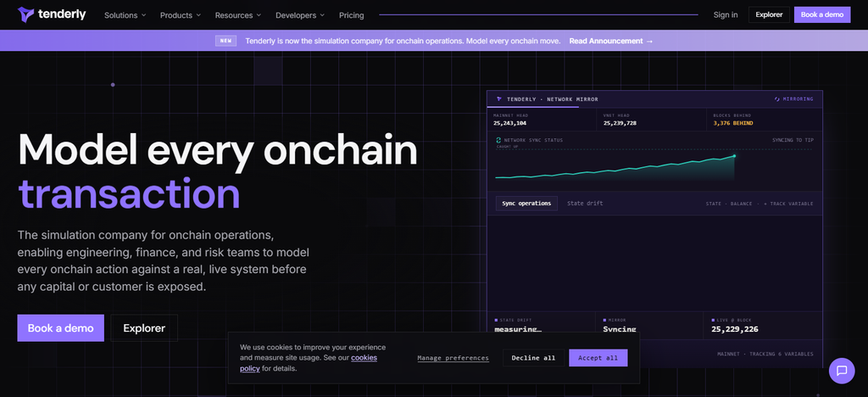Expand the Developers dropdown menu
The width and height of the screenshot is (868, 397).
click(x=300, y=15)
